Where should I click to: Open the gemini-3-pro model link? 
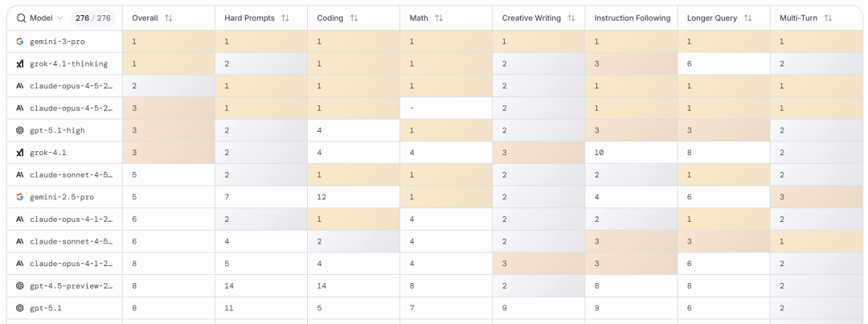tap(57, 41)
